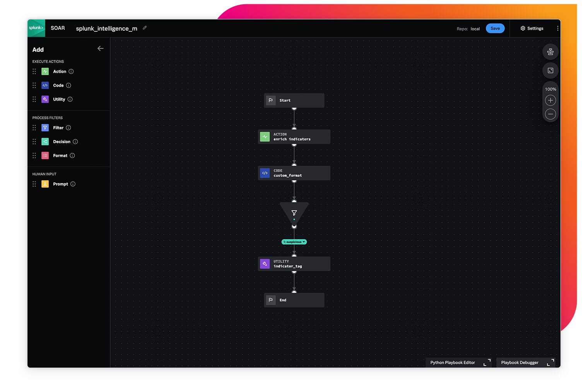Viewport: 588px width, 387px height.
Task: Select the Code block in the Add panel
Action: coord(45,85)
